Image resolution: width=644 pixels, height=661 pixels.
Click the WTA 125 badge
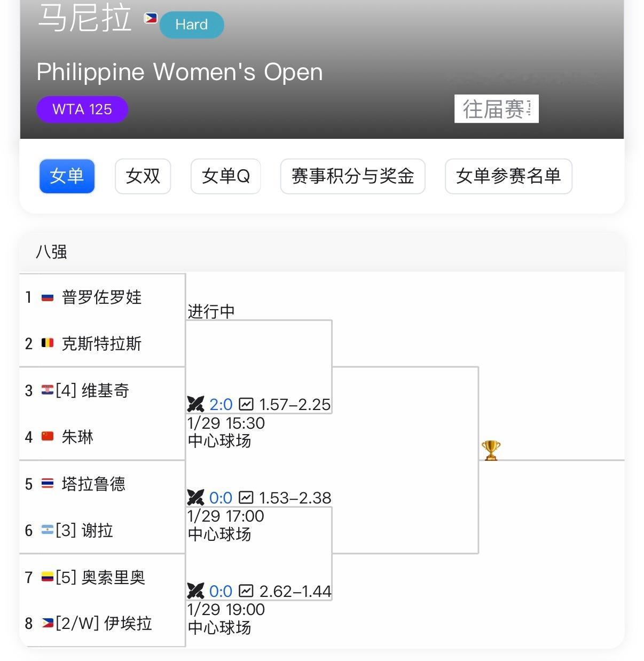point(82,109)
